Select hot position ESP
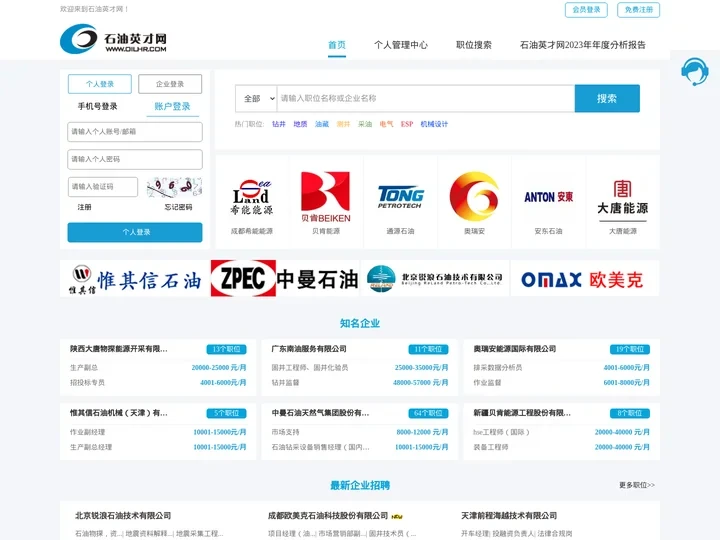This screenshot has height=540, width=720. [x=407, y=124]
